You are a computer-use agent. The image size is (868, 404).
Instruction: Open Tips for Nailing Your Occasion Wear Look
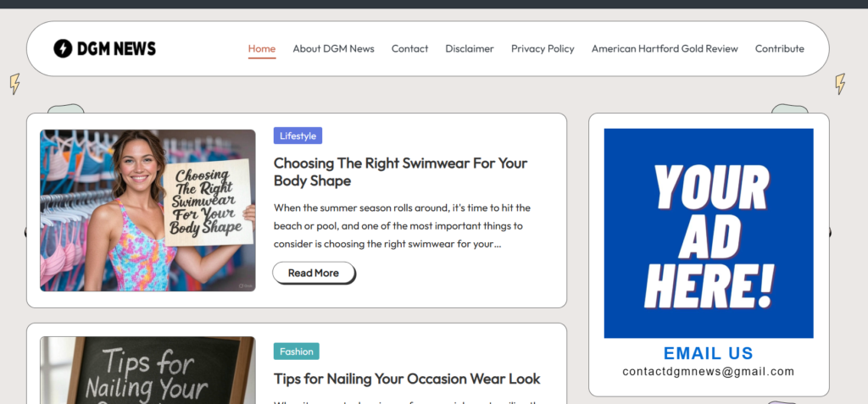[x=406, y=379]
